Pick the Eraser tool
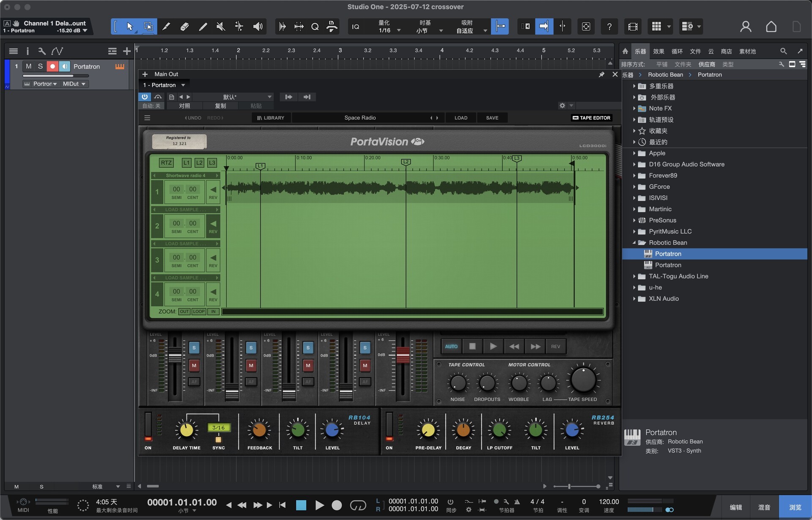 (184, 27)
